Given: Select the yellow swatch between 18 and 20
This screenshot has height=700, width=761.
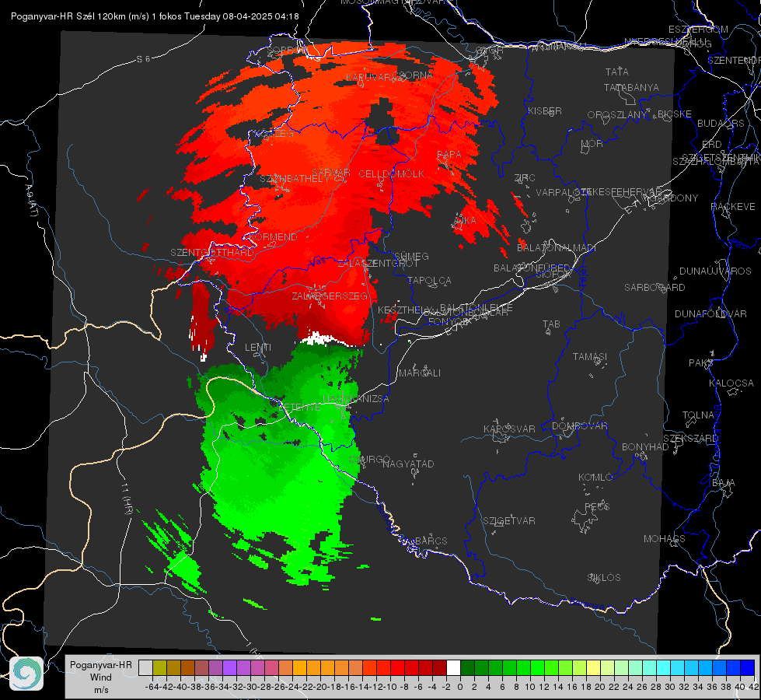Looking at the screenshot, I should coord(594,668).
